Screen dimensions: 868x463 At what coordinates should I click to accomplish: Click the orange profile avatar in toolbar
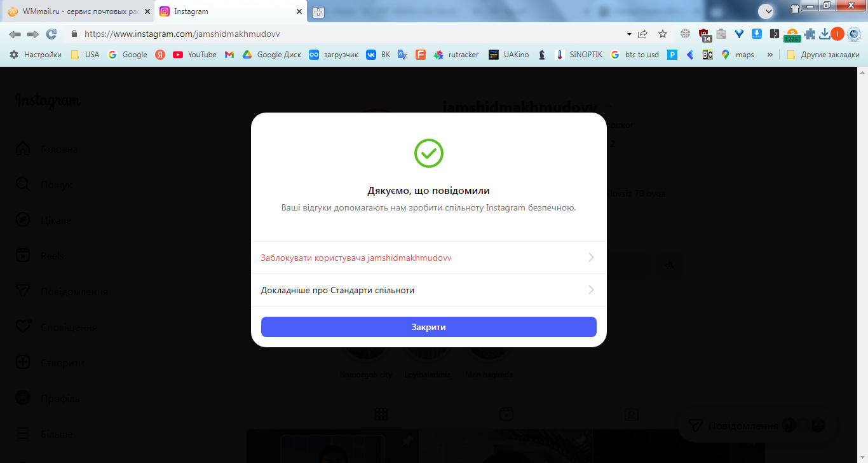coord(837,34)
